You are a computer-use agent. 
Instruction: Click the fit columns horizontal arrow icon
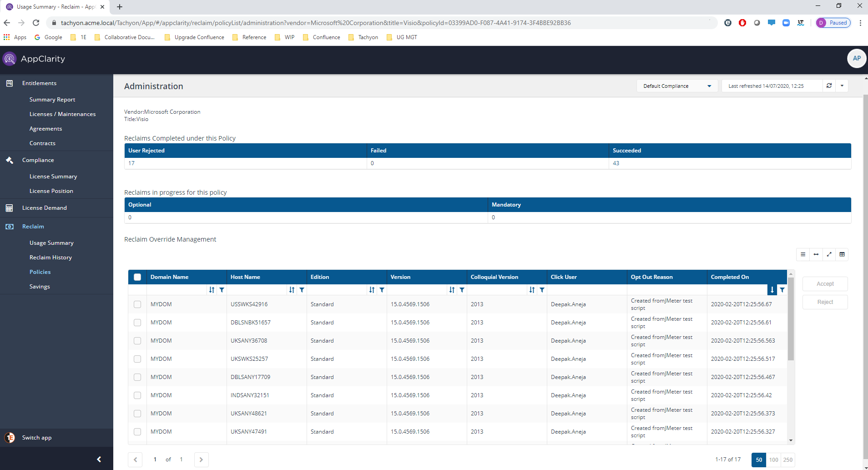point(816,254)
